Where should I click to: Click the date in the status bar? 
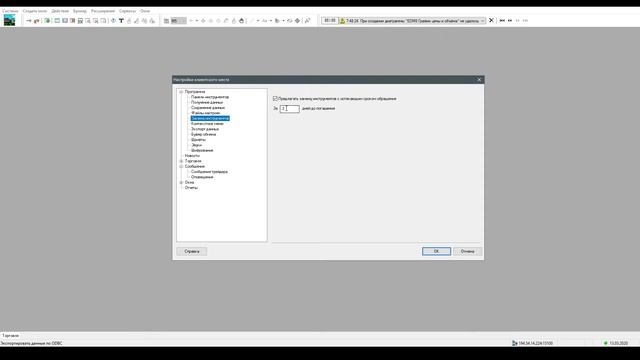618,343
